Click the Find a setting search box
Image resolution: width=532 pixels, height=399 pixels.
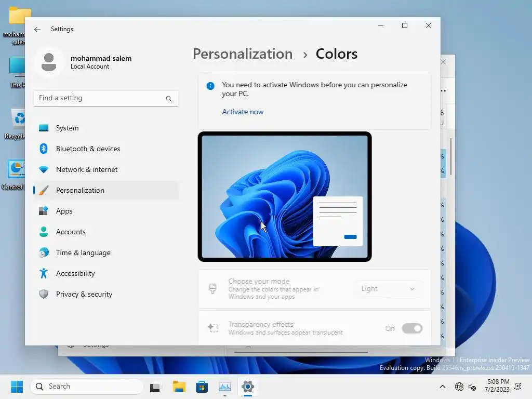tap(106, 98)
